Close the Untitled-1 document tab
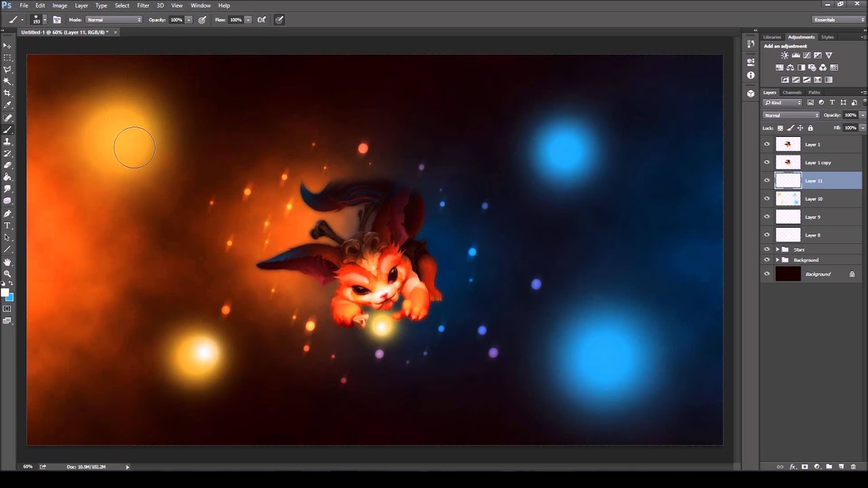This screenshot has width=868, height=488. [115, 32]
